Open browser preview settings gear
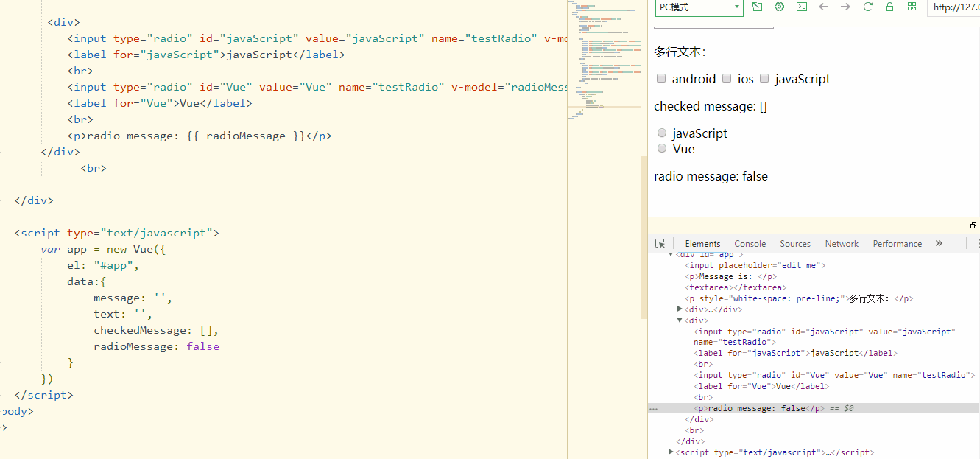Viewport: 980px width, 459px height. click(x=779, y=7)
